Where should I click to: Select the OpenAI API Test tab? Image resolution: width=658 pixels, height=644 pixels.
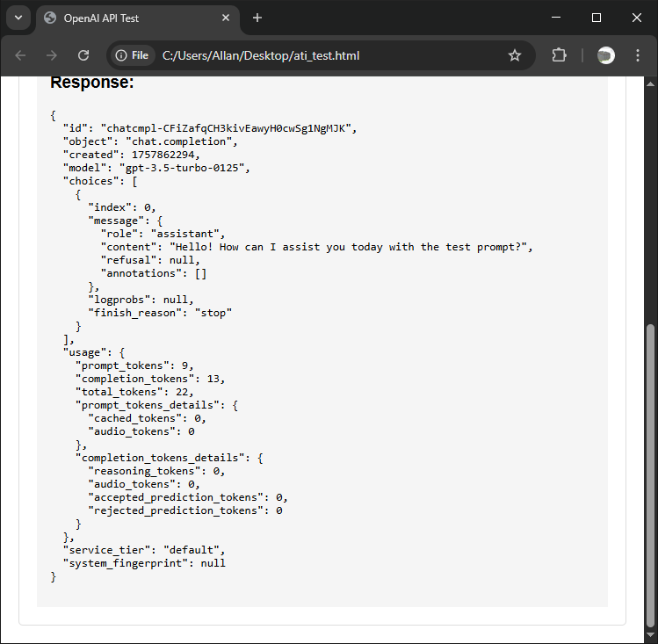[x=139, y=18]
